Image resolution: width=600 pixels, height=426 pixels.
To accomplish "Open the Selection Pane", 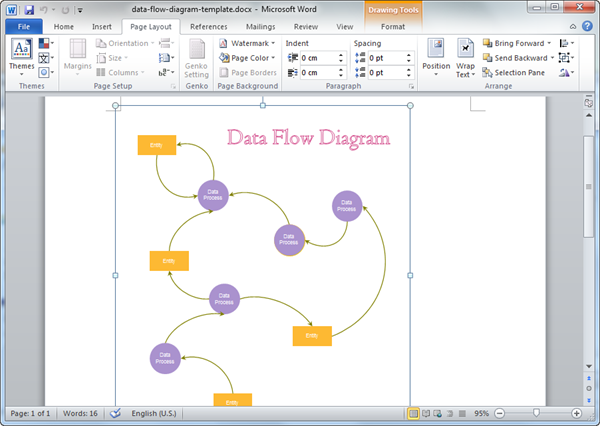I will [x=518, y=73].
